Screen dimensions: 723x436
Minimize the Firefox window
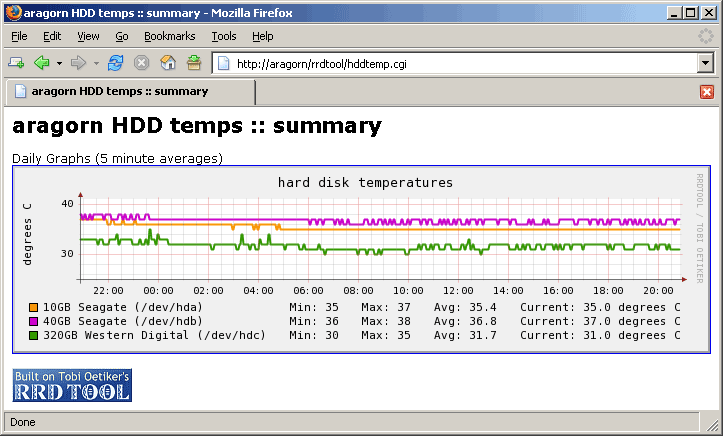[674, 12]
